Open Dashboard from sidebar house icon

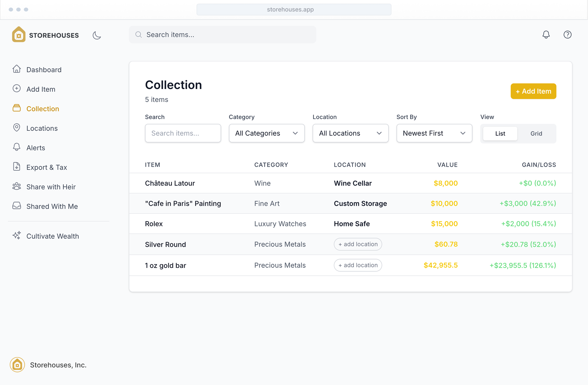(17, 69)
